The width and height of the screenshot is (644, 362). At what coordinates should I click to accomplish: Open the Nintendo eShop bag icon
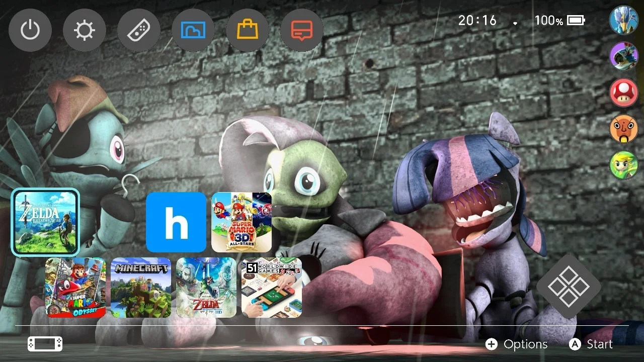coord(248,31)
